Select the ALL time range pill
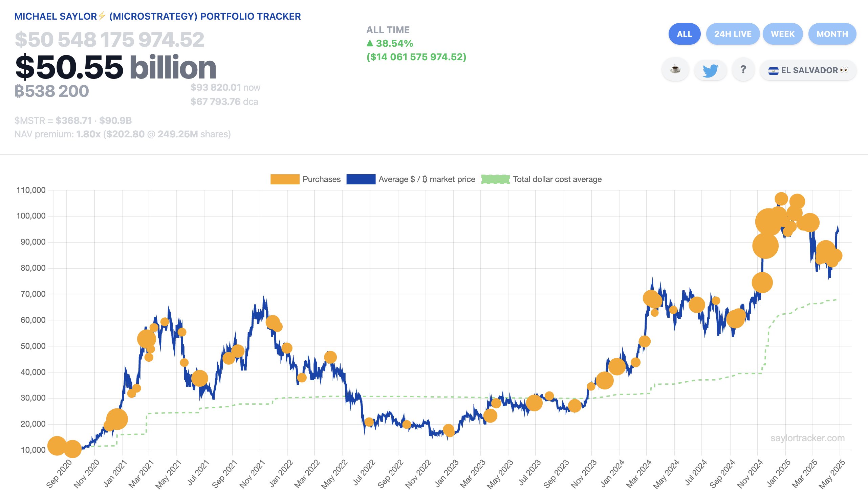The image size is (868, 496). pos(684,34)
